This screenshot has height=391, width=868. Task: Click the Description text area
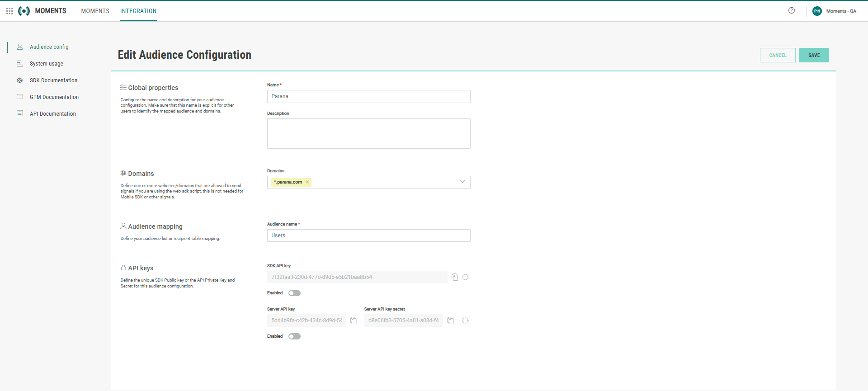[368, 133]
